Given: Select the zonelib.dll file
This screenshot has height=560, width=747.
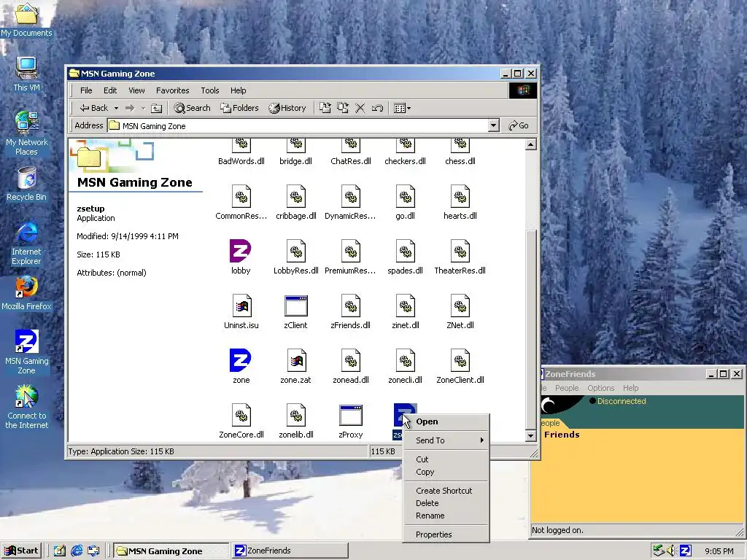Looking at the screenshot, I should tap(296, 421).
